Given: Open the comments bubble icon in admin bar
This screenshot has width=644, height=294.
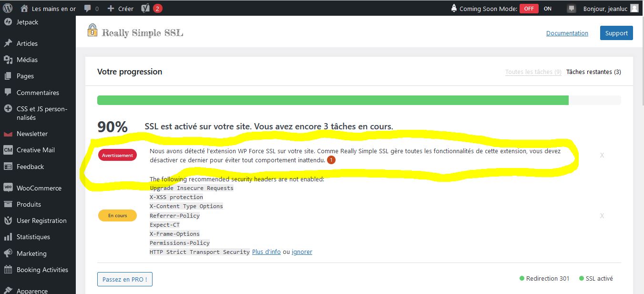Looking at the screenshot, I should click(87, 9).
